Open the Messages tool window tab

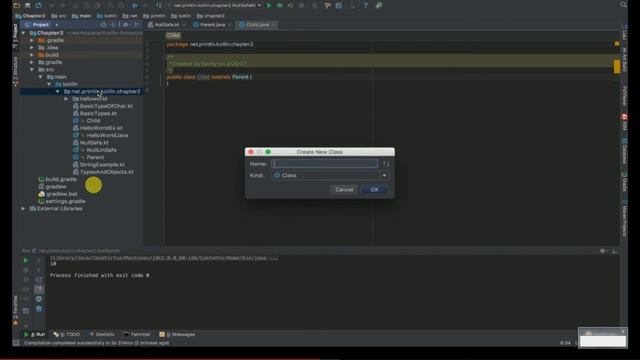pos(178,334)
